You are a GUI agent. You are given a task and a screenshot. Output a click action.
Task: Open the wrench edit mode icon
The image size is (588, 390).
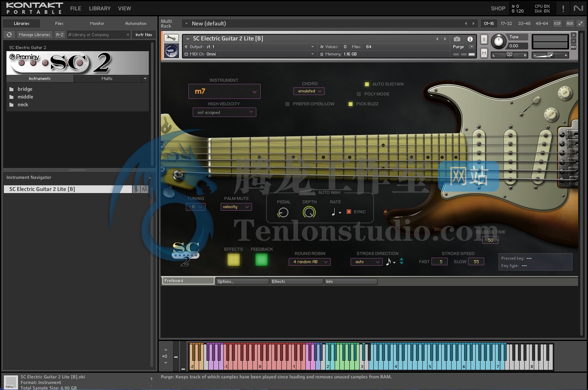click(171, 38)
